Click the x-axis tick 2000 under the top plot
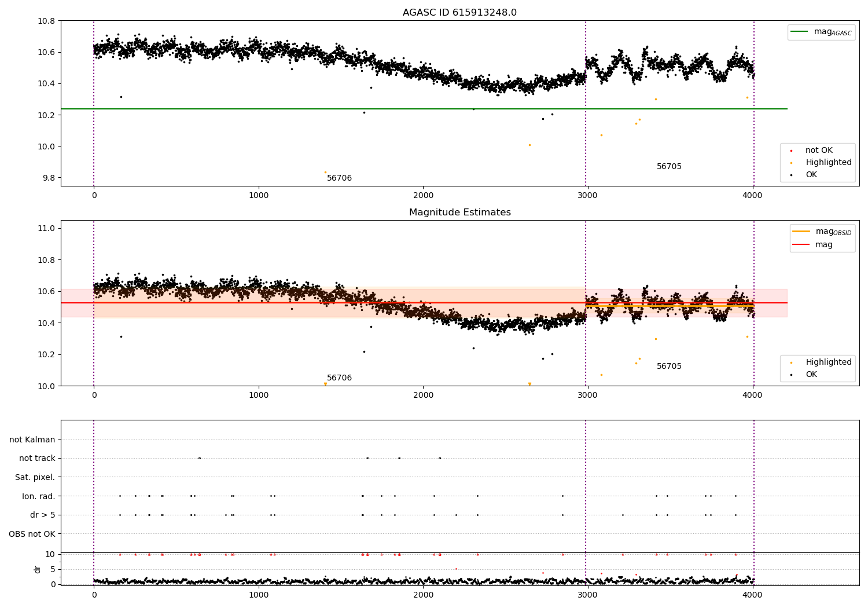868x608 pixels. tap(424, 195)
